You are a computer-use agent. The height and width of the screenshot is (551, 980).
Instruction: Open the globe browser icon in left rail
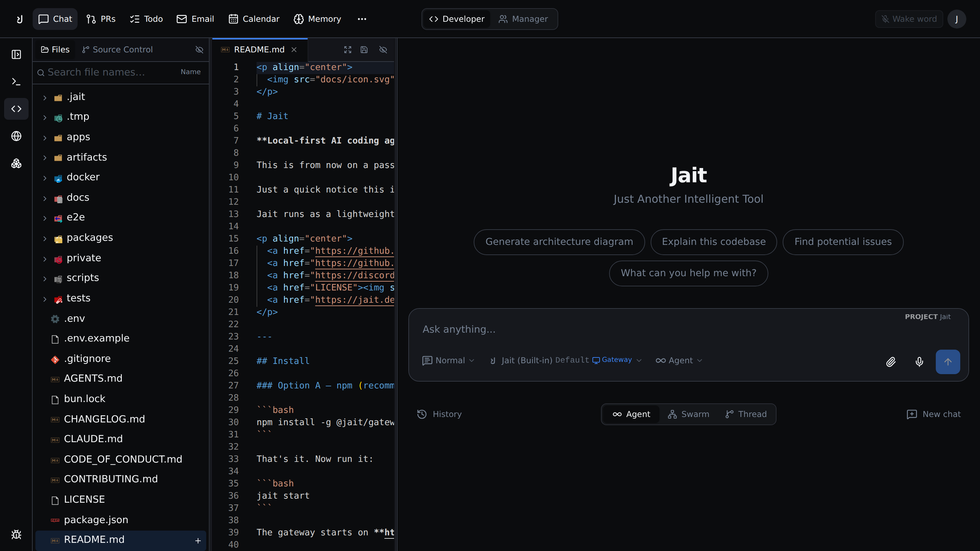(16, 136)
